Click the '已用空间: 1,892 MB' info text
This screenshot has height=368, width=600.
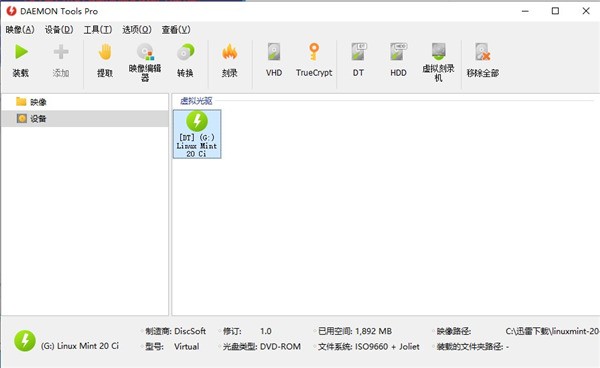[355, 331]
